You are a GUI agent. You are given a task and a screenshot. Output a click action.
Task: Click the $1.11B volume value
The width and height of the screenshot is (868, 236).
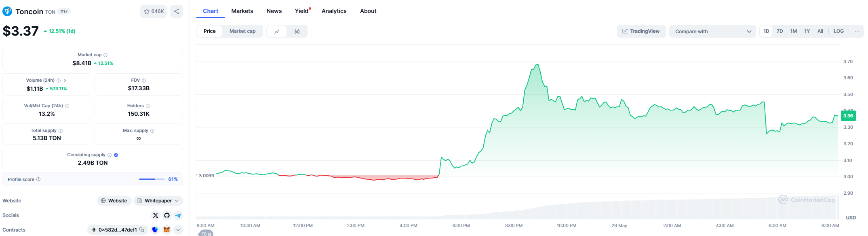[35, 89]
